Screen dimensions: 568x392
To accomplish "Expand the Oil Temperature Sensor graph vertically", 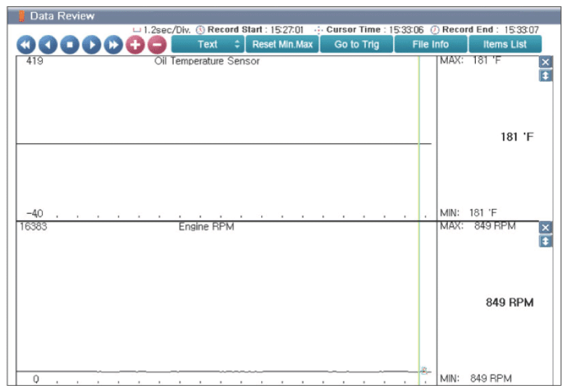I will (x=546, y=75).
